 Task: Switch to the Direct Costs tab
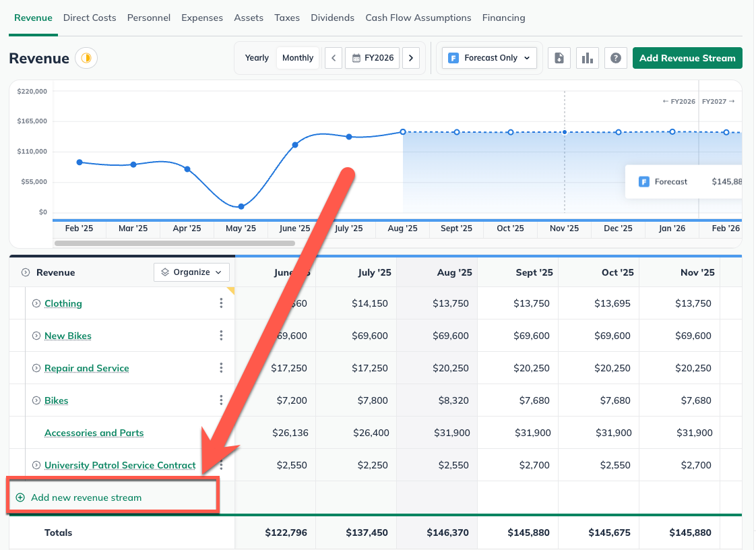click(90, 18)
